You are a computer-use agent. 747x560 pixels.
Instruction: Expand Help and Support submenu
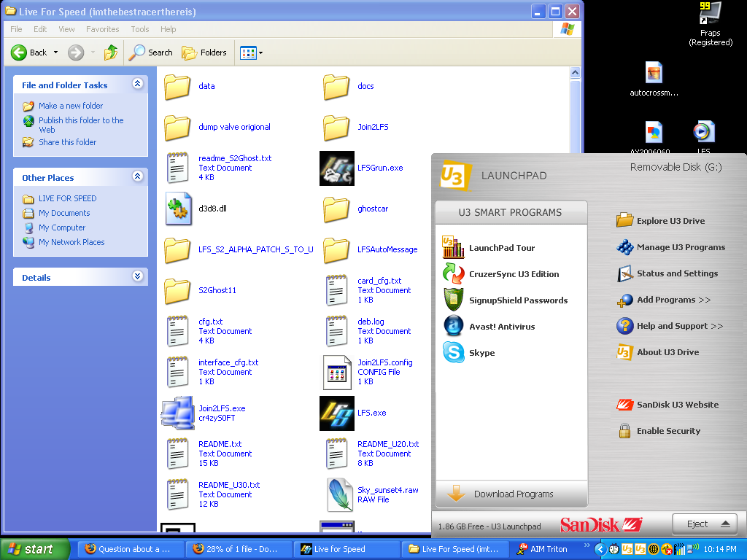point(671,326)
